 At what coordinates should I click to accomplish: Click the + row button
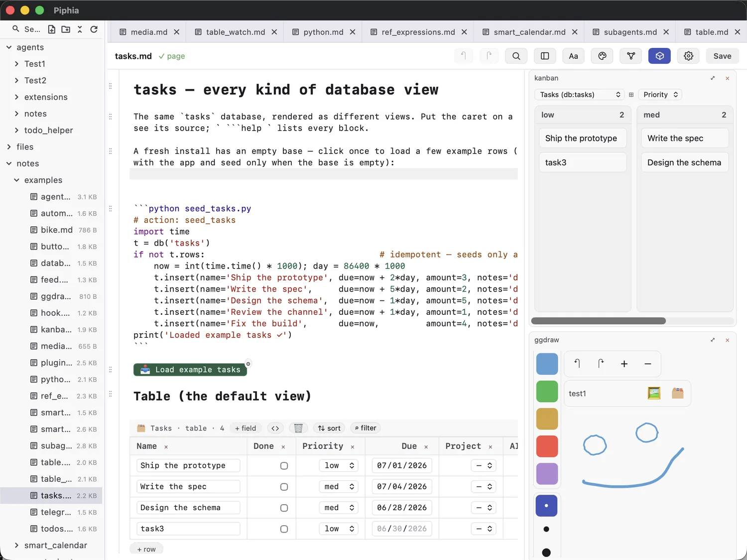coord(146,549)
